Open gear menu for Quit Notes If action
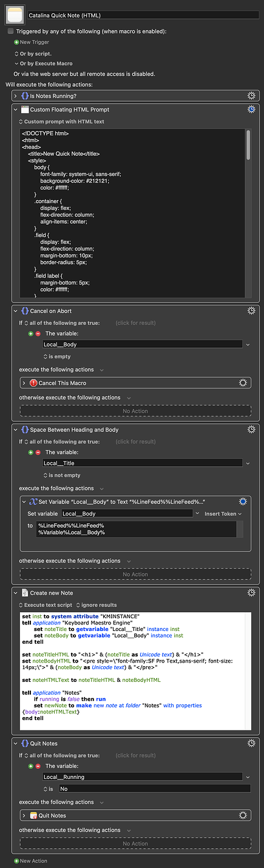This screenshot has width=264, height=868. point(251,743)
